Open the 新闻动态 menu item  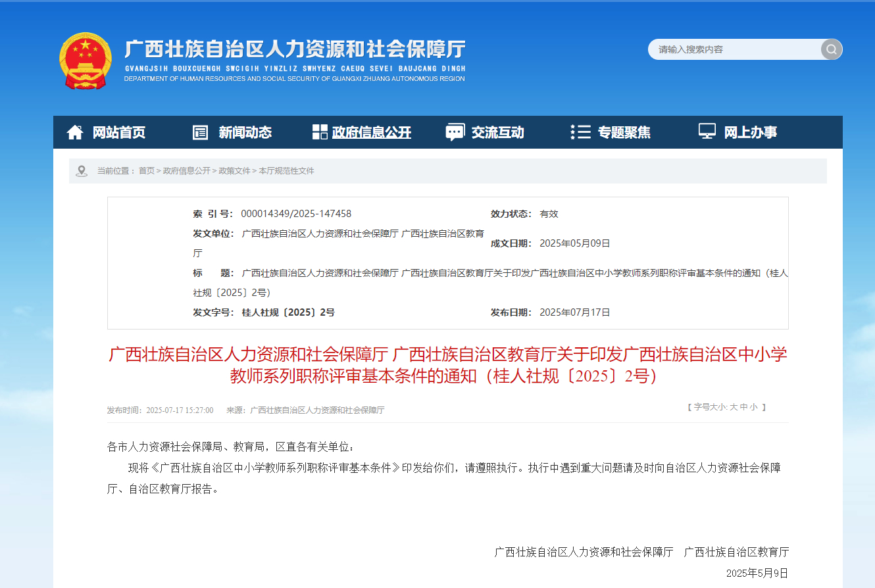(246, 132)
